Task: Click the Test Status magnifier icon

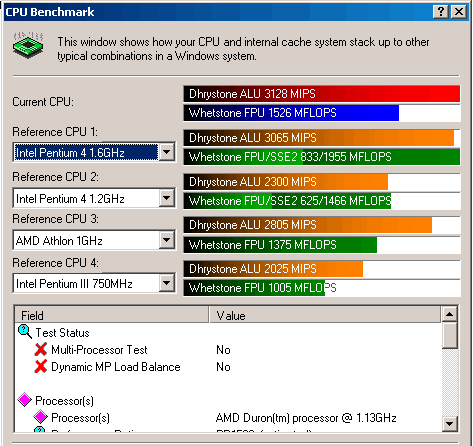Action: 25,332
